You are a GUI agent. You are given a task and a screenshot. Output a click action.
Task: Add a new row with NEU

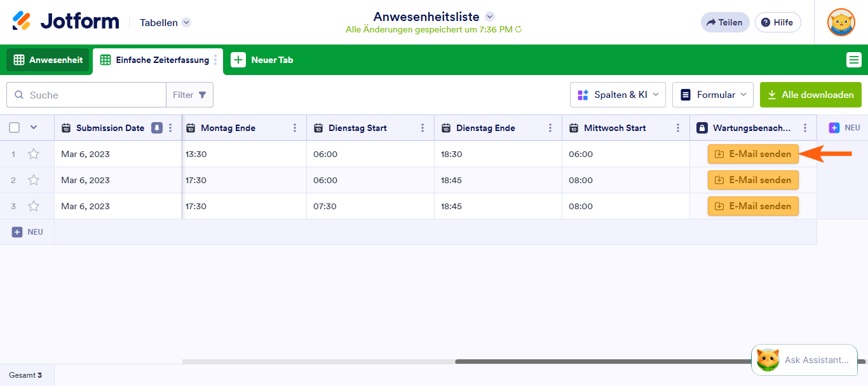pyautogui.click(x=27, y=232)
